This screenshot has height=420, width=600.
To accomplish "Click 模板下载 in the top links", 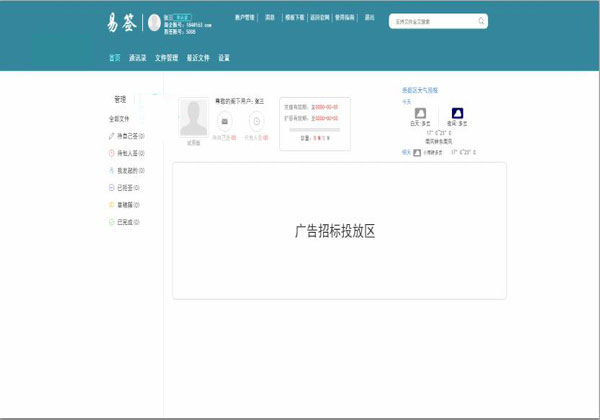I will [x=295, y=17].
